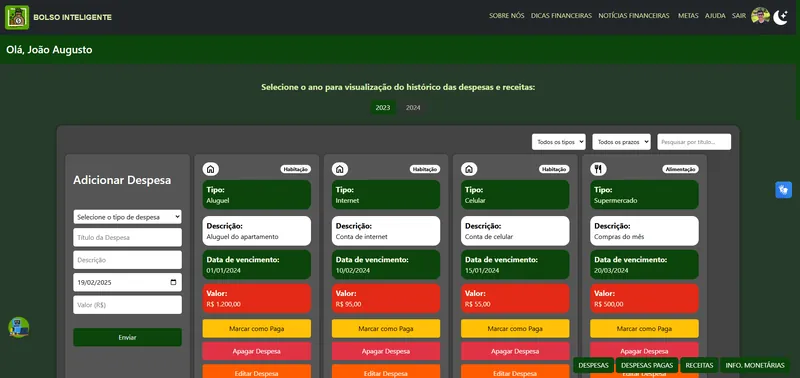Click house icon on the Celular card
This screenshot has height=378, width=800.
coord(469,169)
